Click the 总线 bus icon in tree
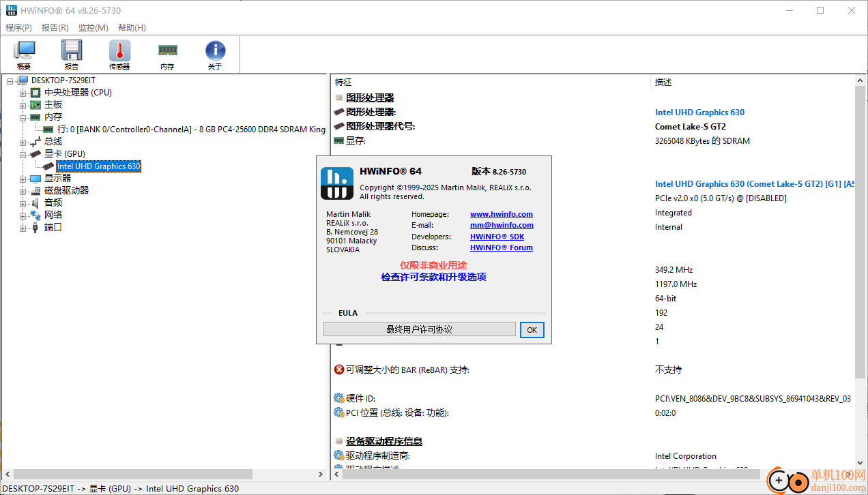 pyautogui.click(x=35, y=142)
